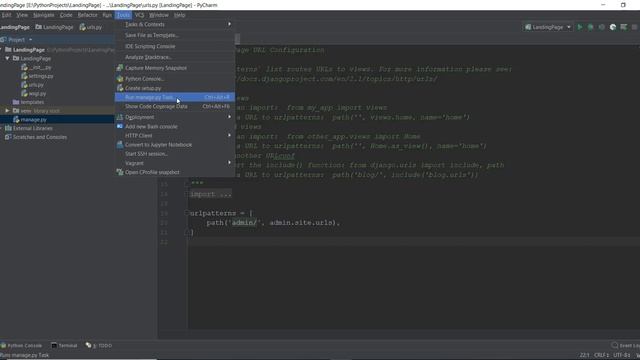Click the Jupyter Notebook menu icon
The width and height of the screenshot is (640, 360).
pos(120,144)
